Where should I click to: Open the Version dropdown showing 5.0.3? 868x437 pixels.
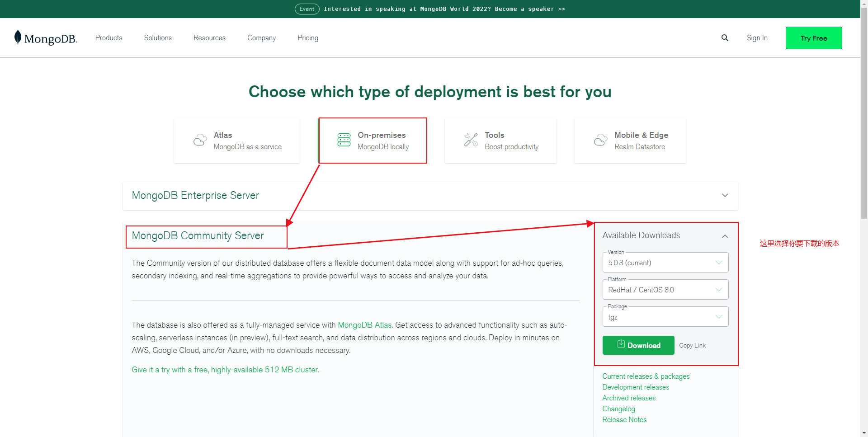coord(665,263)
